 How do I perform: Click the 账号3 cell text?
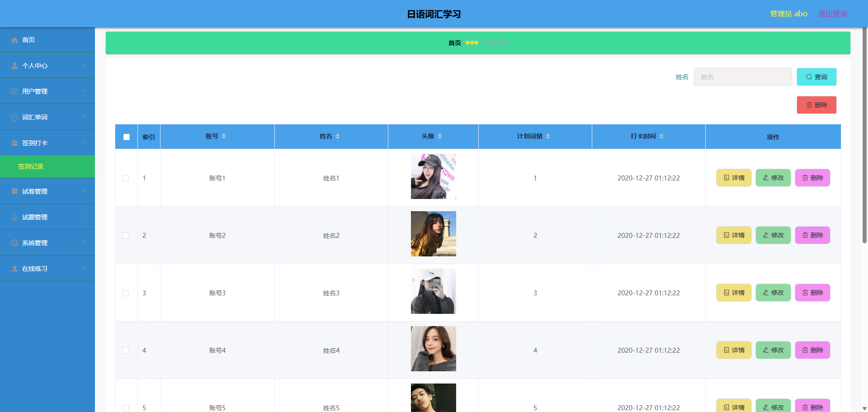[217, 293]
